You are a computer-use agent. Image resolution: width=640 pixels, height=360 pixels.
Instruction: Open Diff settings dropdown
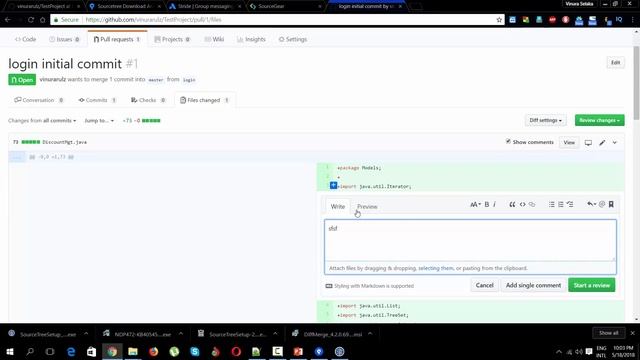pyautogui.click(x=545, y=120)
